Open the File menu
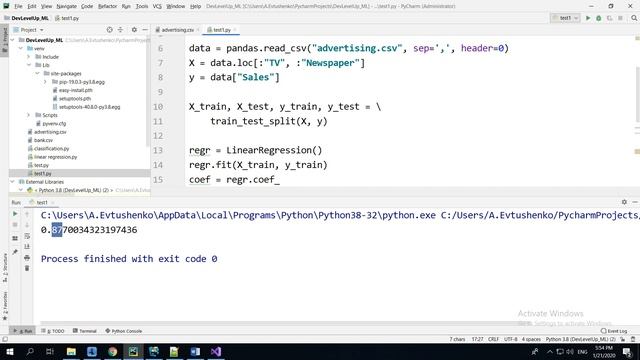The image size is (640, 360). [x=18, y=6]
